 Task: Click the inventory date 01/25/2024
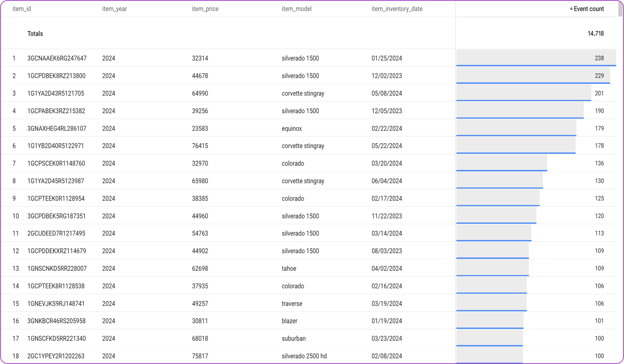tap(387, 58)
